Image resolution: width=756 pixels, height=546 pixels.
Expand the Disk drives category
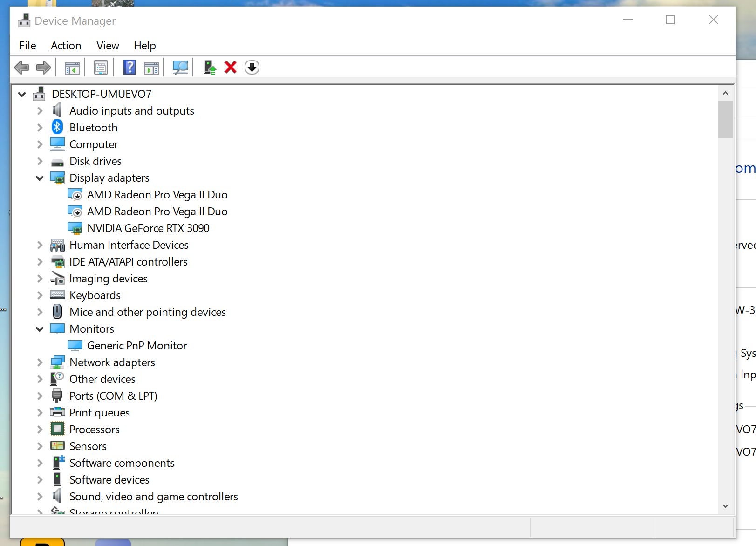click(x=40, y=161)
